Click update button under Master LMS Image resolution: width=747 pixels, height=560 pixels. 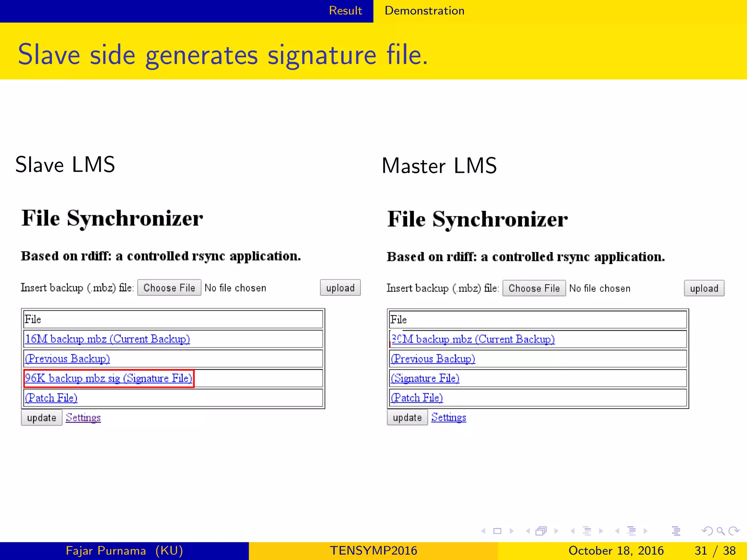(x=407, y=417)
